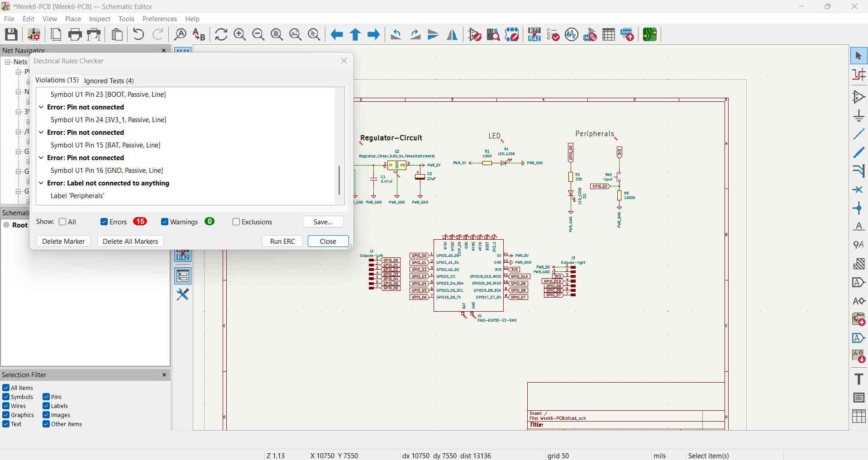
Task: Open the Find tool (magnifier icon)
Action: [x=181, y=35]
